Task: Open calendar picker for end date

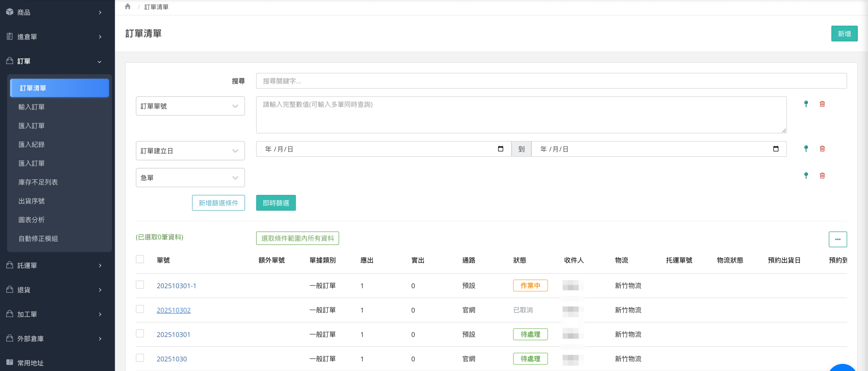Action: click(x=776, y=149)
